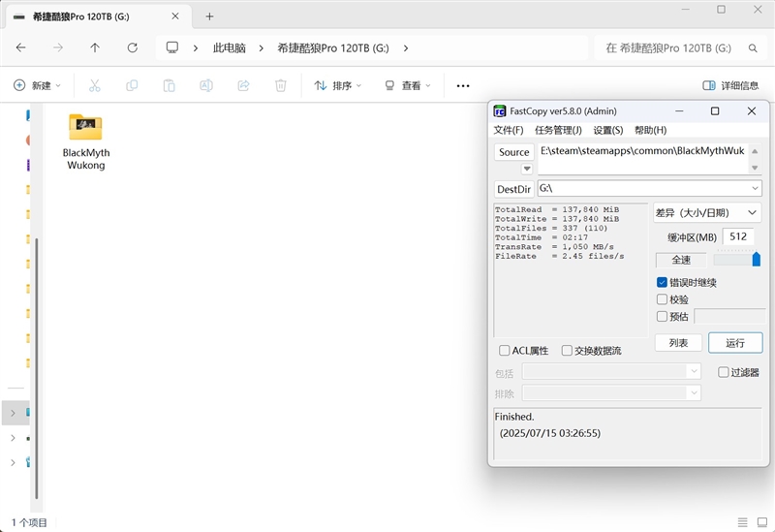Click the 1 个项目 status bar text
The height and width of the screenshot is (532, 775).
coord(29,522)
